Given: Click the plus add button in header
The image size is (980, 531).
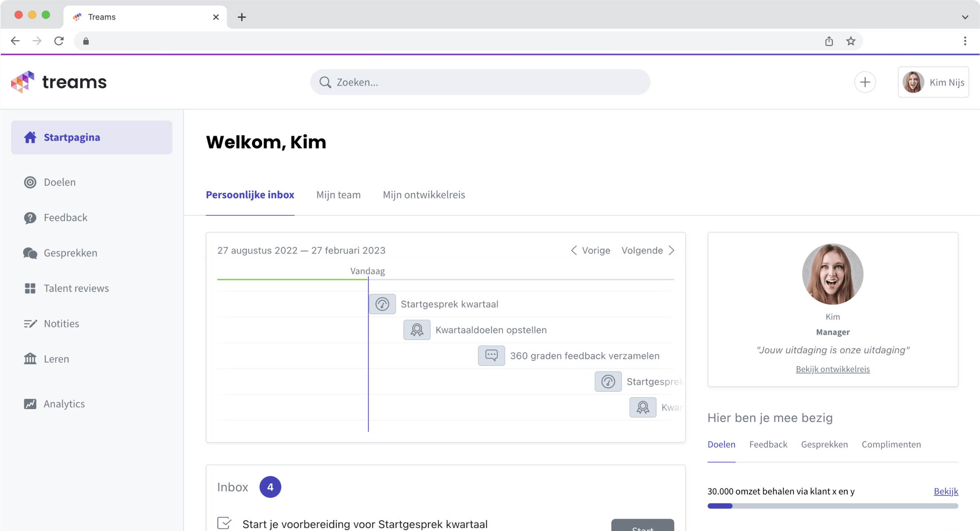Looking at the screenshot, I should (x=865, y=82).
